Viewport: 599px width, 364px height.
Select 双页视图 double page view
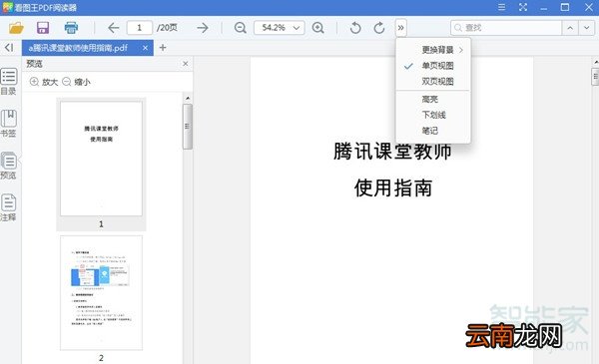point(433,81)
